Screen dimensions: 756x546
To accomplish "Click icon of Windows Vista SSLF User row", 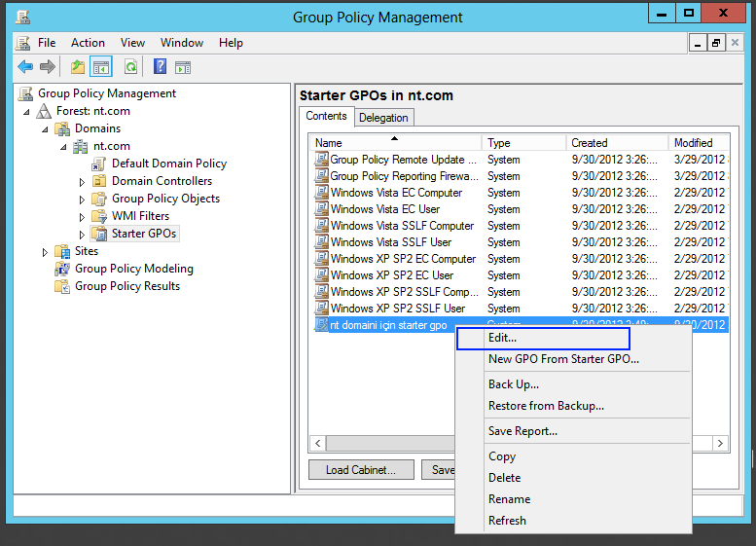I will click(x=321, y=242).
